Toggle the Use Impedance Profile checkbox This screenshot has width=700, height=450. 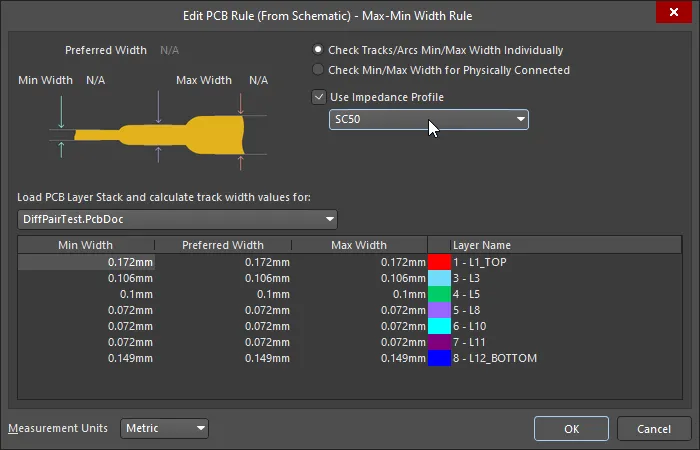tap(319, 97)
